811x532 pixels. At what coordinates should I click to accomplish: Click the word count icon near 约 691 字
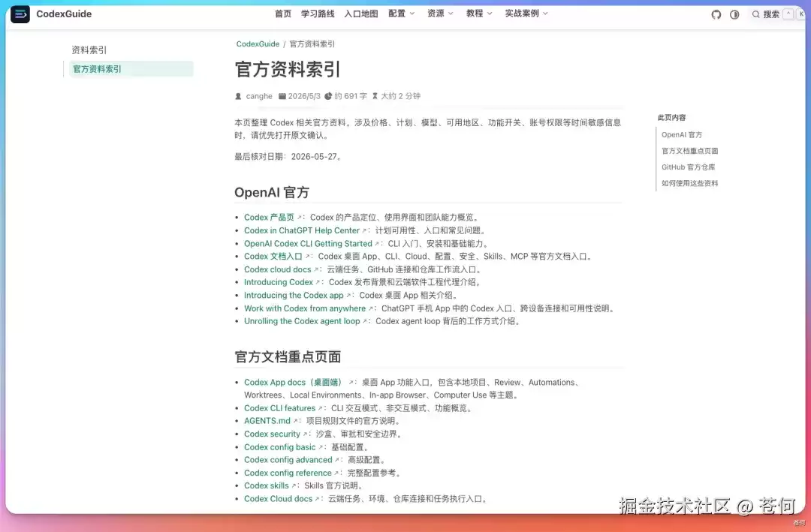click(328, 96)
